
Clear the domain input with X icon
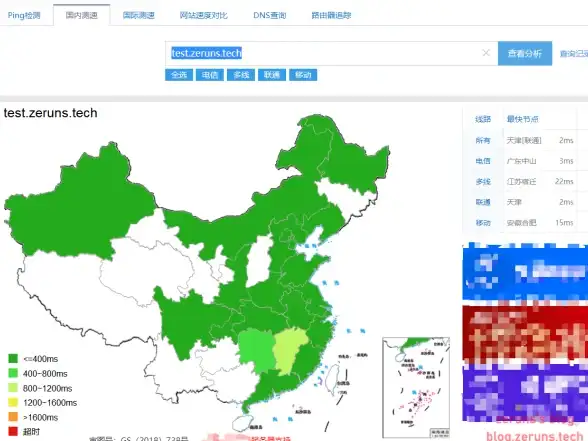click(x=486, y=53)
